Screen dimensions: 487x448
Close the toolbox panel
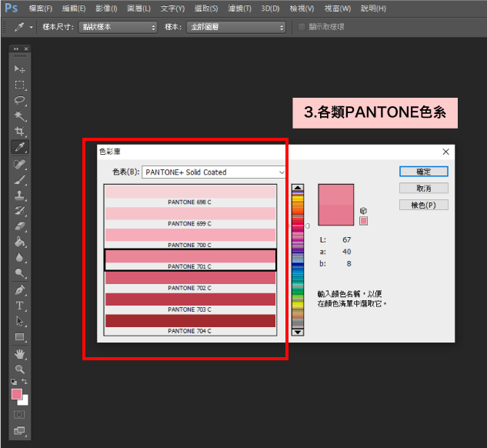[26, 48]
